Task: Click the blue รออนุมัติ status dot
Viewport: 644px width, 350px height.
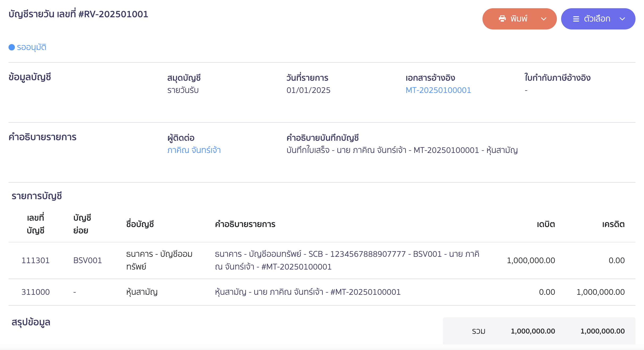Action: tap(12, 47)
